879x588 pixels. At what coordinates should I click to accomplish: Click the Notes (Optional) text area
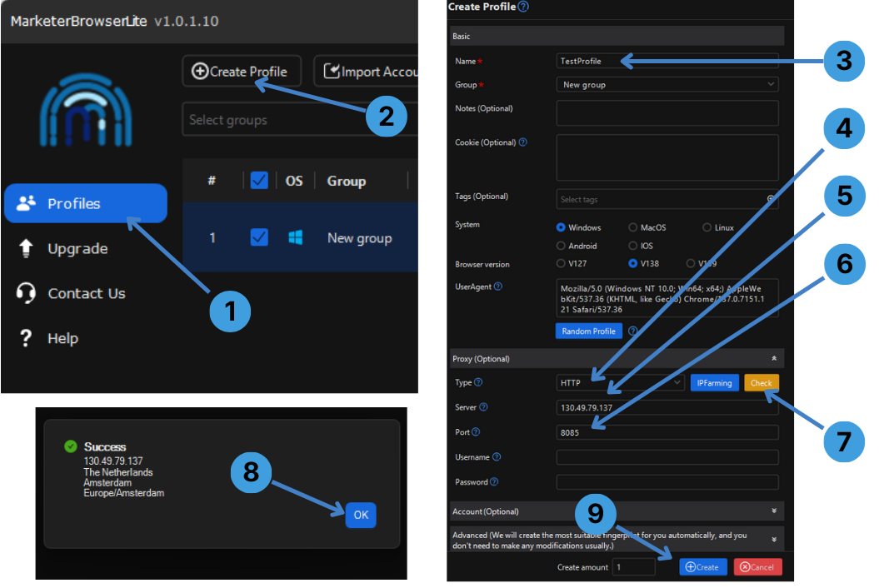tap(667, 113)
